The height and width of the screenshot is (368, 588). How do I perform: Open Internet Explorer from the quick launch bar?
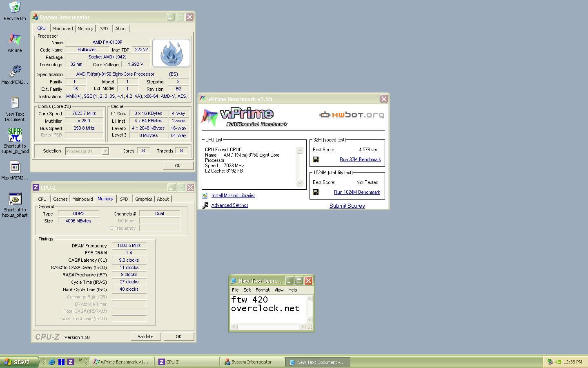tap(52, 362)
